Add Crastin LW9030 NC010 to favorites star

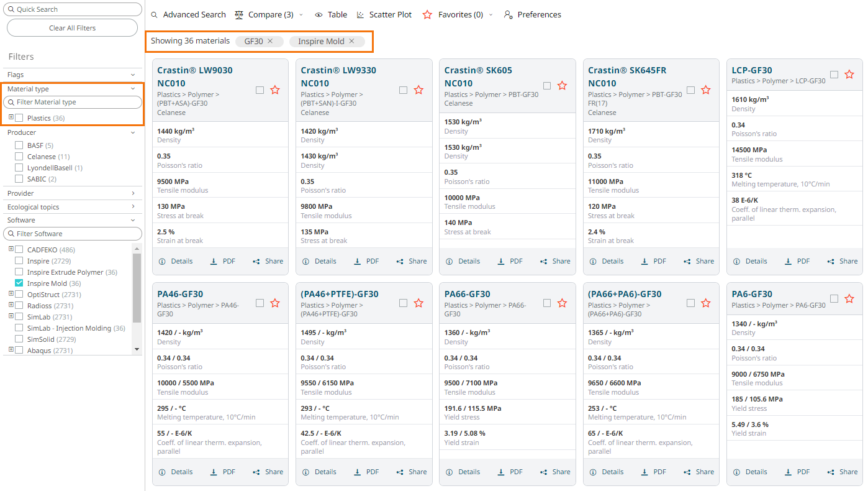tap(275, 90)
